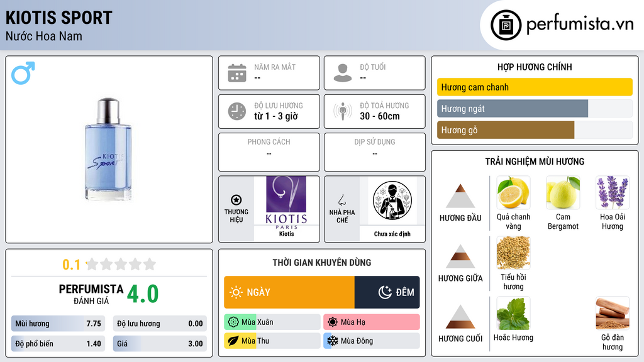Click the DỊP SỬ DỤNG occasion box
The height and width of the screenshot is (362, 644).
point(375,152)
